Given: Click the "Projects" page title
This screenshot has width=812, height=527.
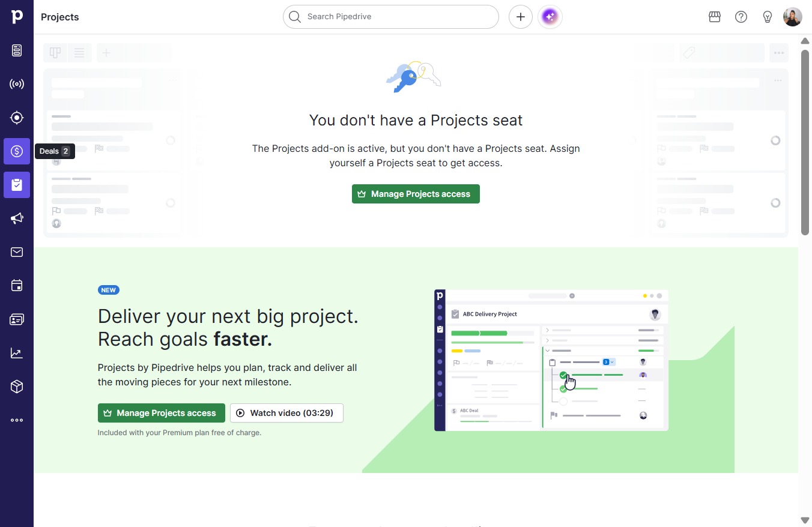Looking at the screenshot, I should coord(60,17).
